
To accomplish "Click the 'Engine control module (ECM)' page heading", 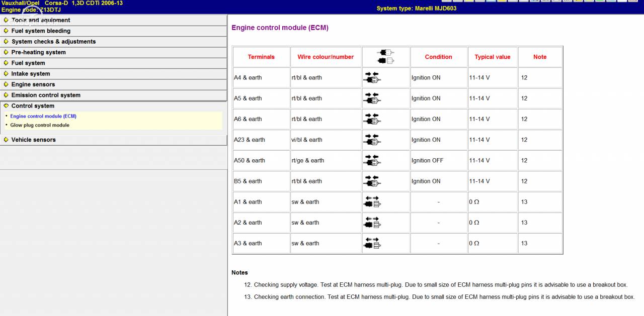I will pos(280,28).
